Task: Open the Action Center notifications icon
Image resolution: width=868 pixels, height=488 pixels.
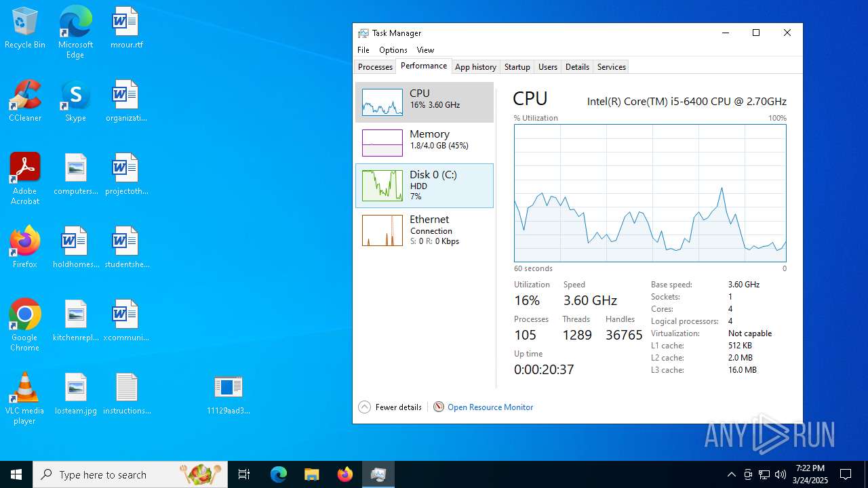Action: point(846,474)
